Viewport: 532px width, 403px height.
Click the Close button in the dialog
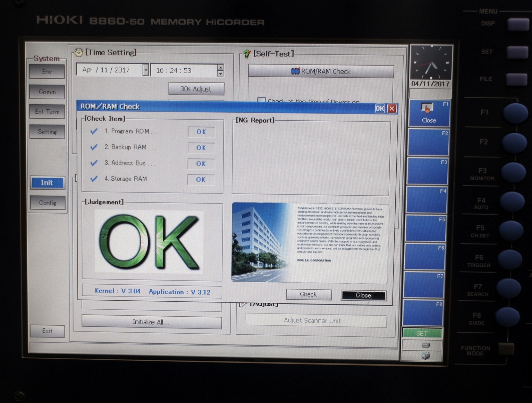click(x=363, y=295)
